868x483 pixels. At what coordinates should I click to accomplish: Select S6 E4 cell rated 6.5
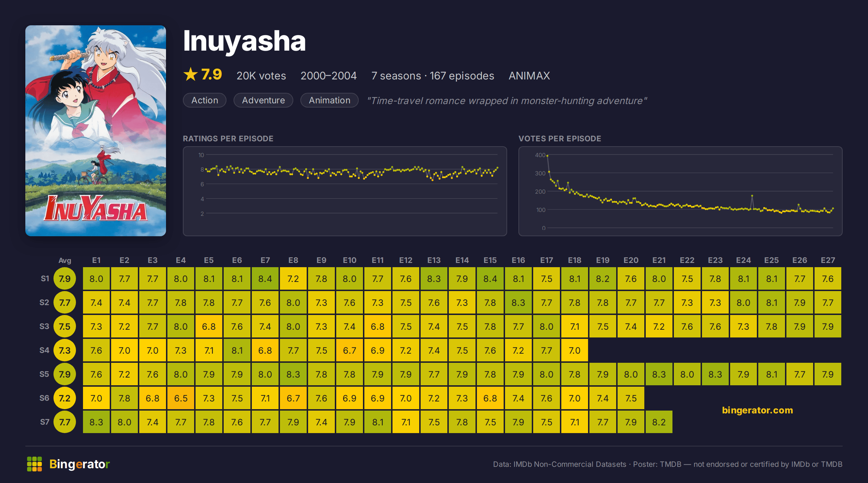pos(181,398)
